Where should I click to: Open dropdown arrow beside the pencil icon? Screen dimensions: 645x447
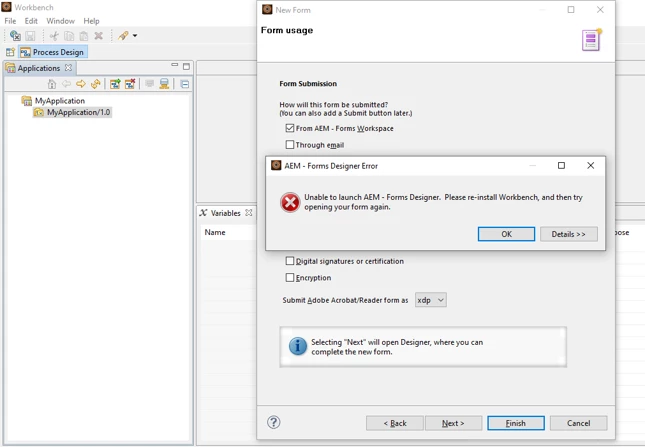click(x=135, y=36)
